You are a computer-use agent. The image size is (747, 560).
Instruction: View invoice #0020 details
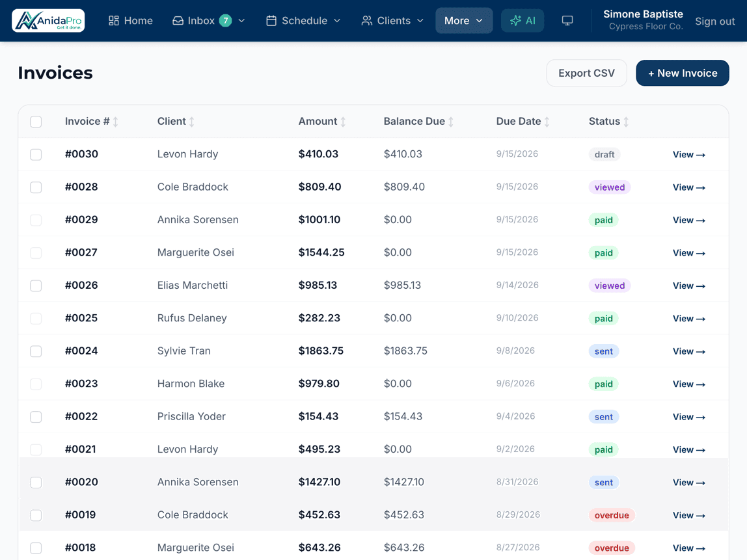click(x=689, y=483)
